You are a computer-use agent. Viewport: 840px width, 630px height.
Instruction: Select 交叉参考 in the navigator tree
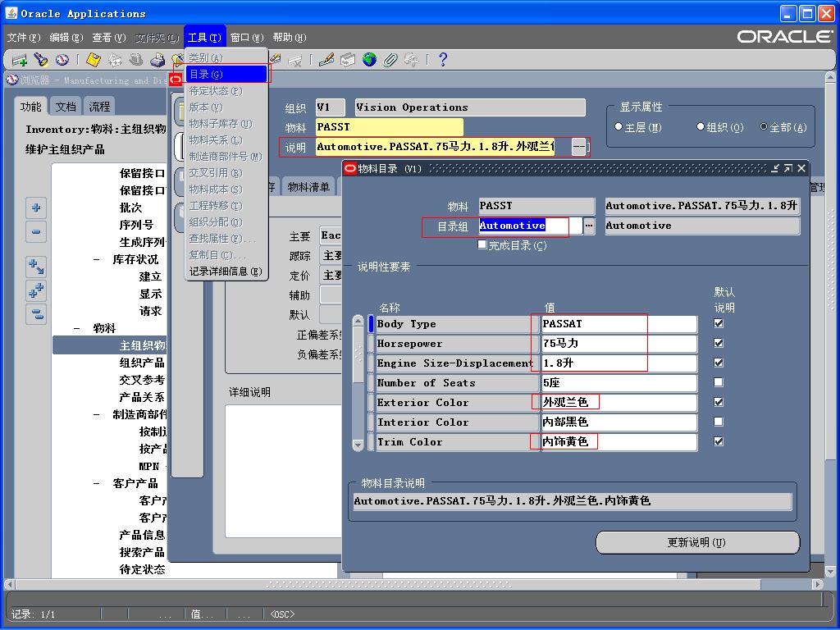click(142, 380)
